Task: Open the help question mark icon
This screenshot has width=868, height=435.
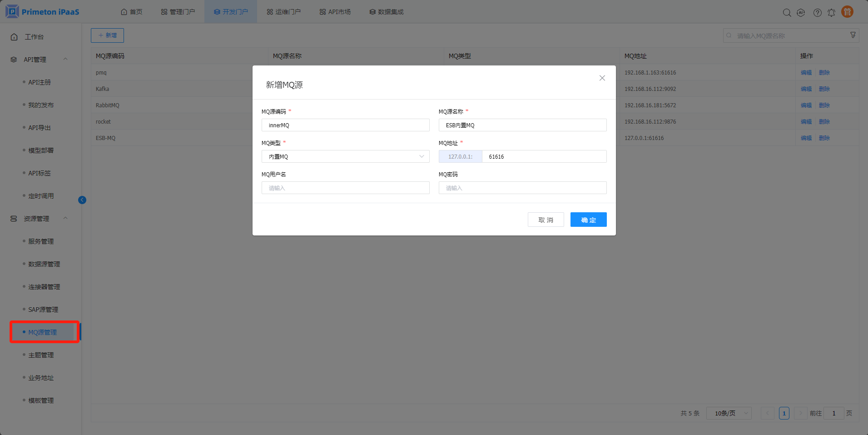Action: (817, 13)
